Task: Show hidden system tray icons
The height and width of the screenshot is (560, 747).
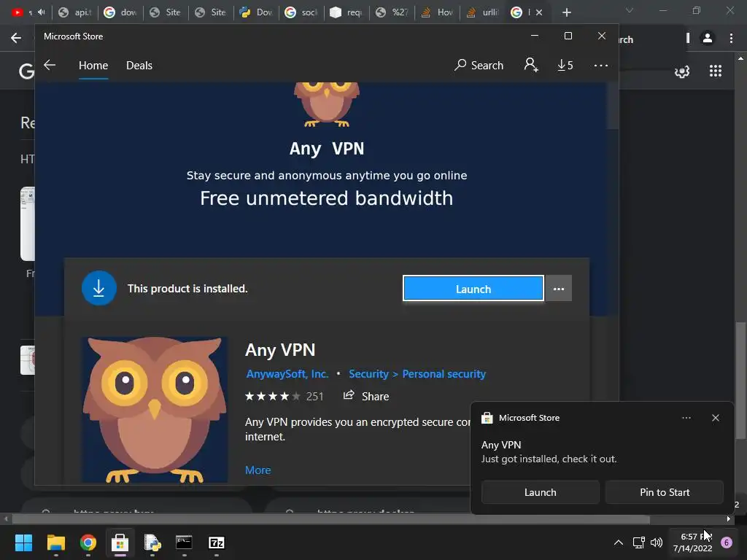Action: [619, 542]
